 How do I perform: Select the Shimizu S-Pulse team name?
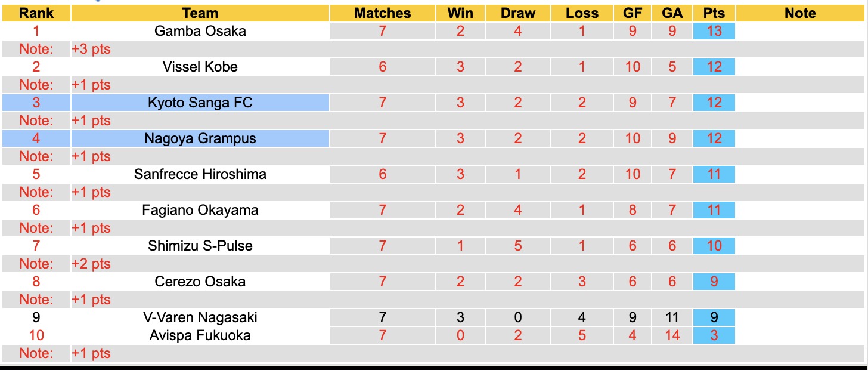pos(200,246)
